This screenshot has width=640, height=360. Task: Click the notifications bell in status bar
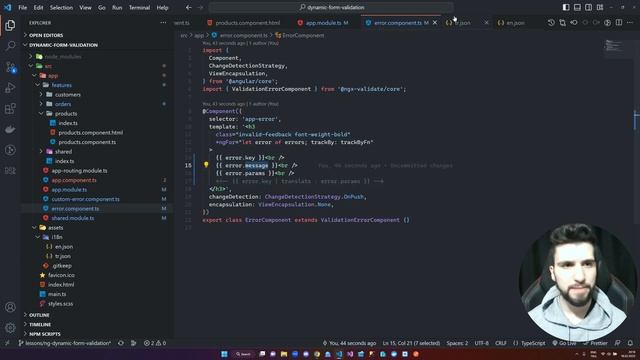(630, 343)
